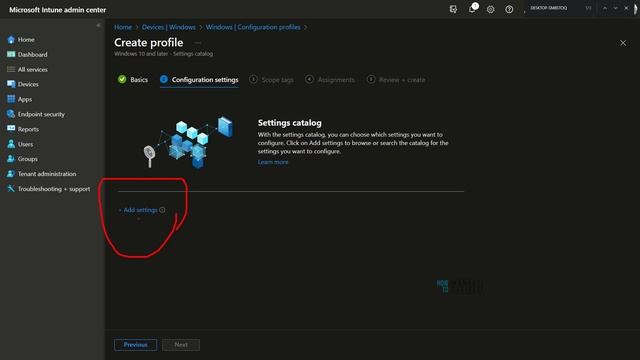Go to next find match arrow
The height and width of the screenshot is (360, 640).
pos(616,8)
